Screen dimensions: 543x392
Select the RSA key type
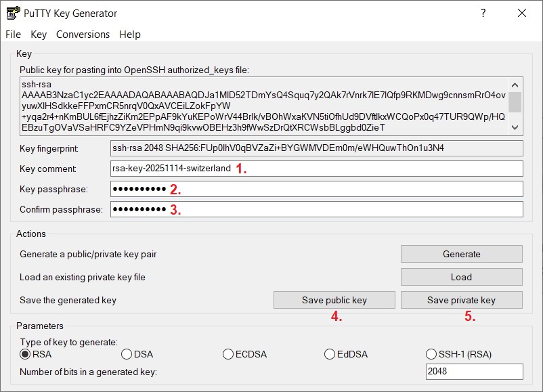26,354
